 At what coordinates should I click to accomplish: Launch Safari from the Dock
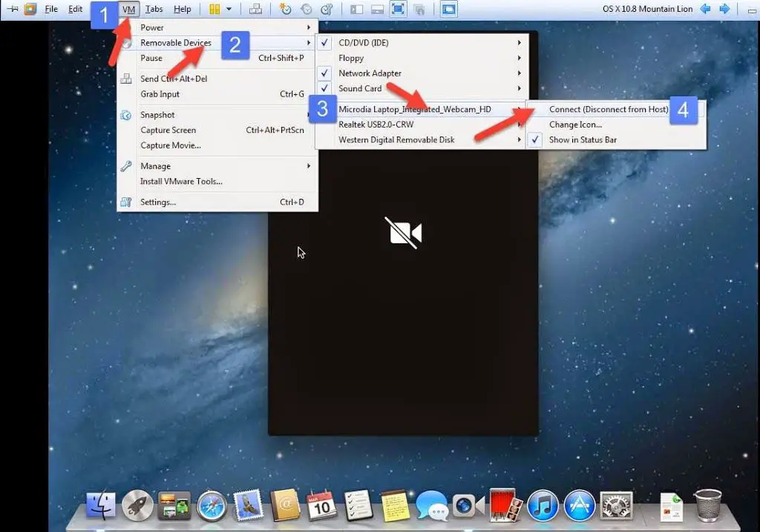tap(212, 506)
